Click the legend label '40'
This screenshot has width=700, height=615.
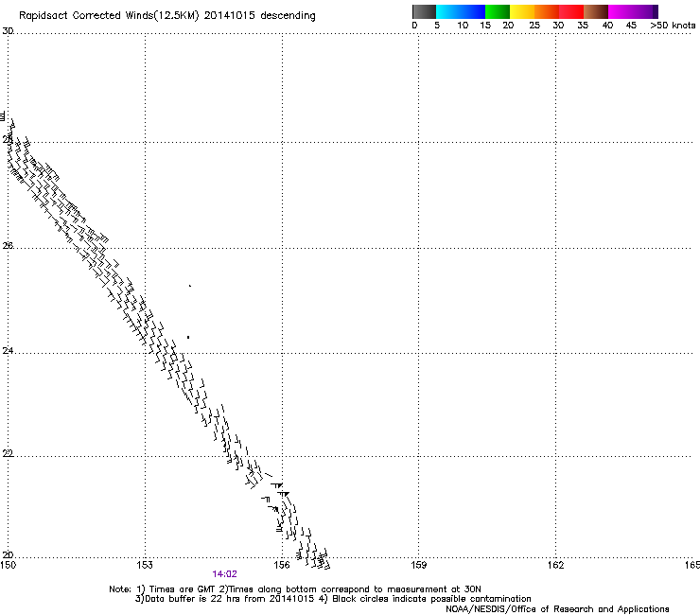pos(607,26)
